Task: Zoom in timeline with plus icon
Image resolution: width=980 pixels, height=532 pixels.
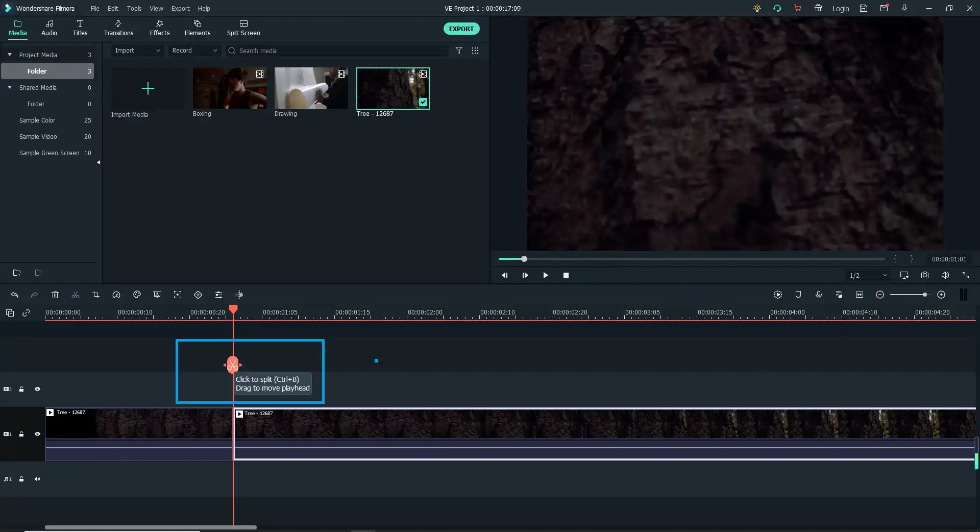Action: pos(941,295)
